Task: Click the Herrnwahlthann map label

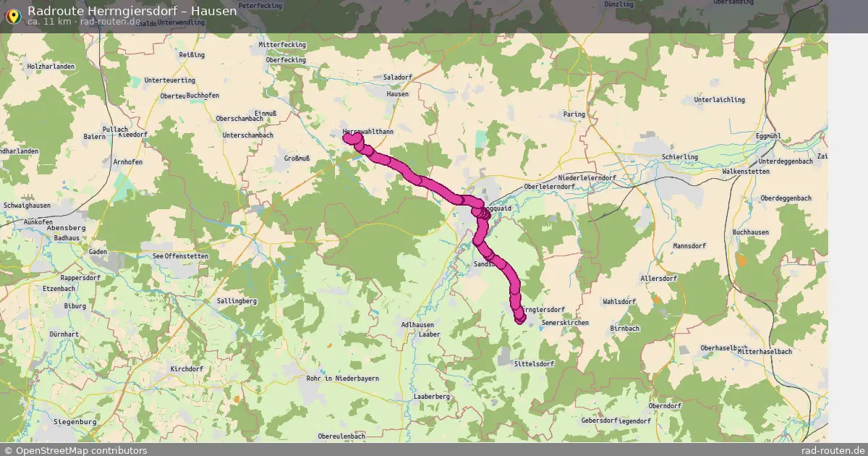Action: pyautogui.click(x=367, y=132)
